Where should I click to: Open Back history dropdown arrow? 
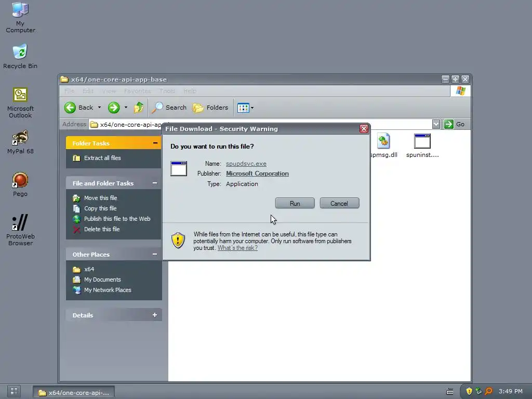pos(99,108)
